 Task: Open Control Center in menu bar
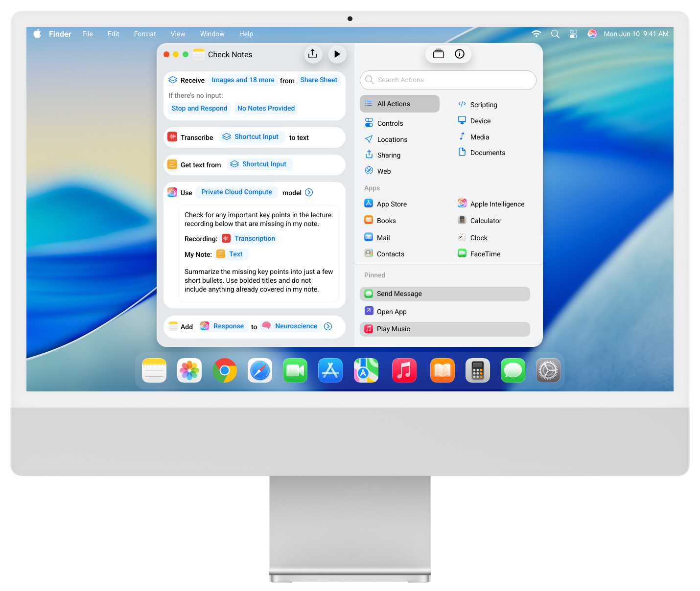pos(573,34)
